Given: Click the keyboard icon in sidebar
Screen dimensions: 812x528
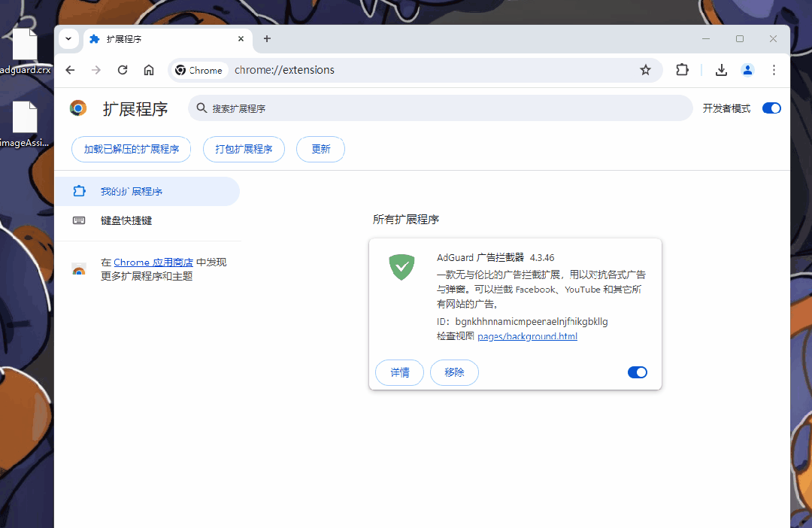Looking at the screenshot, I should tap(79, 220).
